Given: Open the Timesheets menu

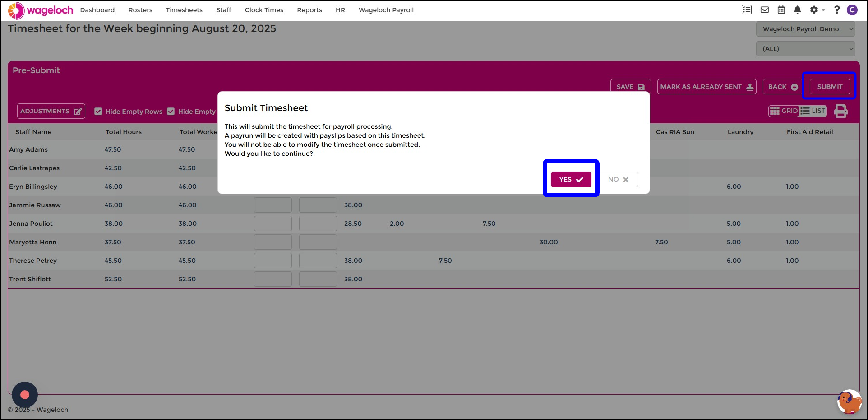Looking at the screenshot, I should (x=184, y=10).
